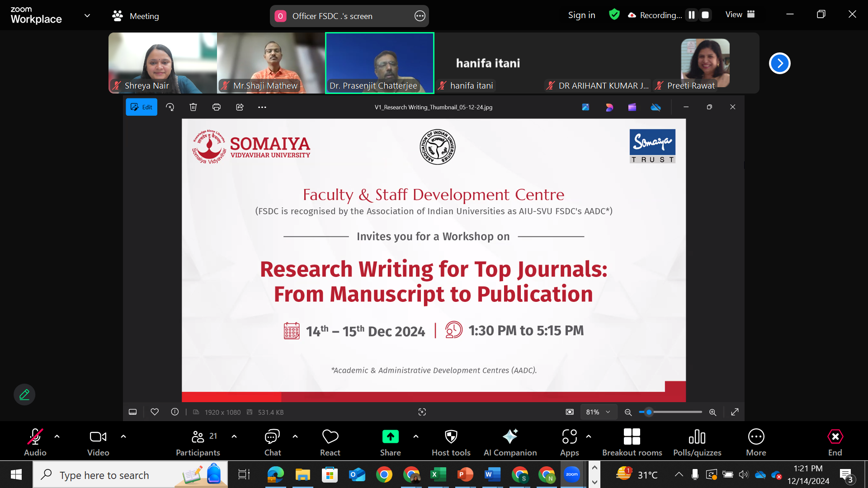Open Host tools shield
The image size is (868, 488).
pos(451,442)
